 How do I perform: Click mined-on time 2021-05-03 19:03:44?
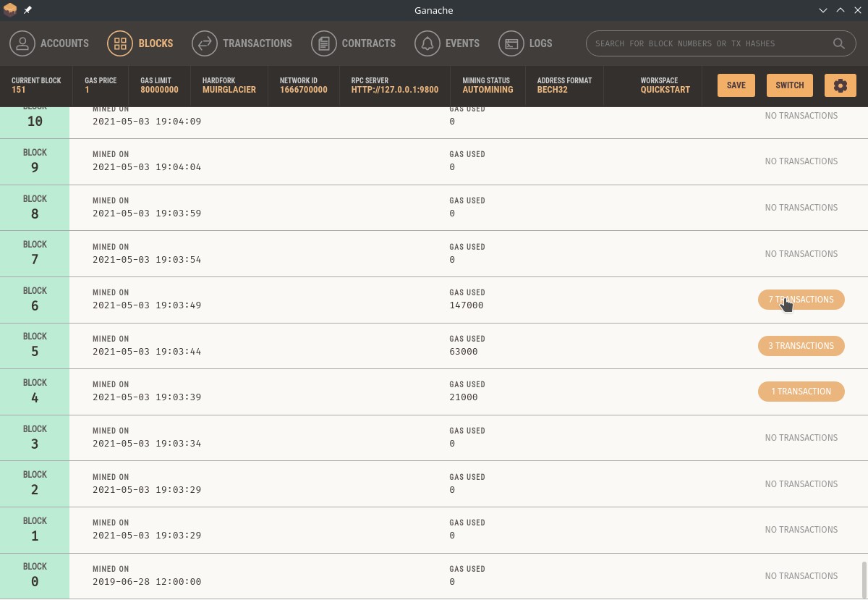[147, 352]
